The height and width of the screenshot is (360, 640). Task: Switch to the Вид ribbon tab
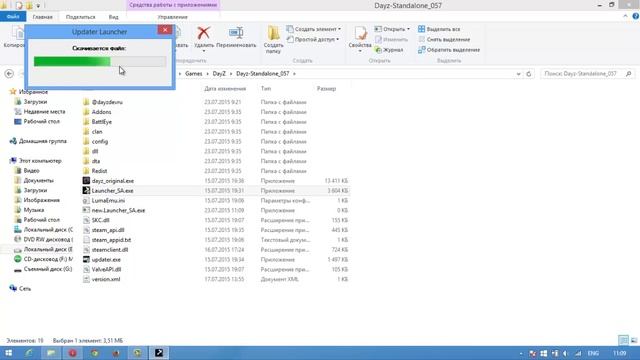(113, 17)
